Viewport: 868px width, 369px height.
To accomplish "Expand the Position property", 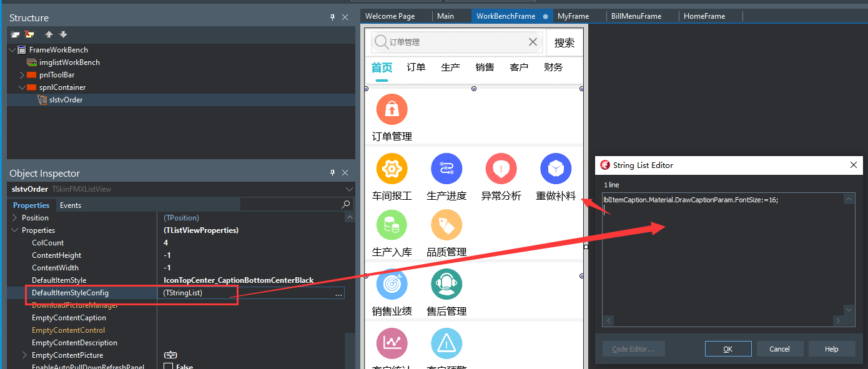I will pos(14,218).
